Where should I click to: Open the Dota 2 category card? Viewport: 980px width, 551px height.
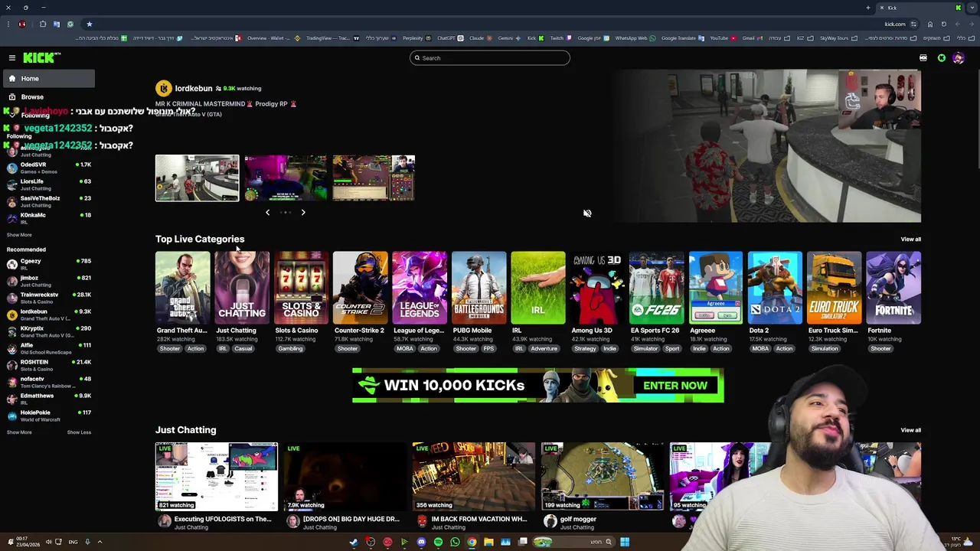click(x=775, y=288)
